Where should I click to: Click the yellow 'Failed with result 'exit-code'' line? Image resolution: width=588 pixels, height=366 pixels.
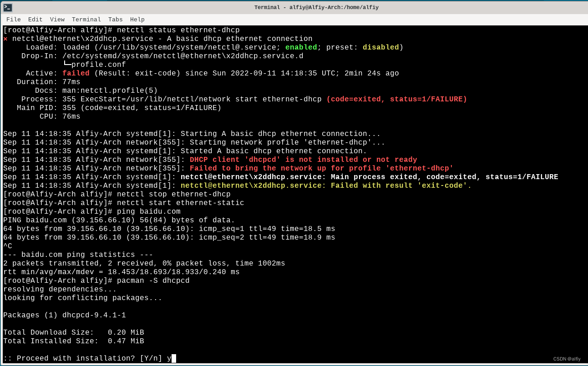click(326, 186)
